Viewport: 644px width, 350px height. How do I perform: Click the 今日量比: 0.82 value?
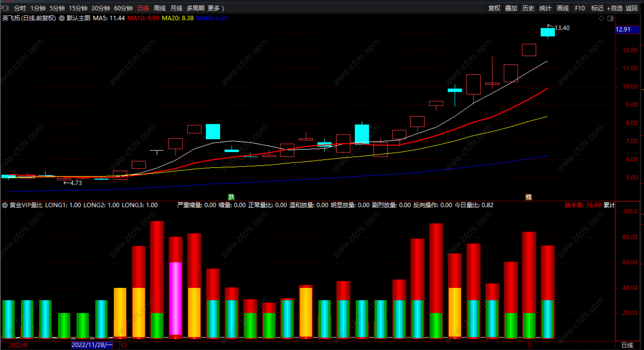pos(474,205)
